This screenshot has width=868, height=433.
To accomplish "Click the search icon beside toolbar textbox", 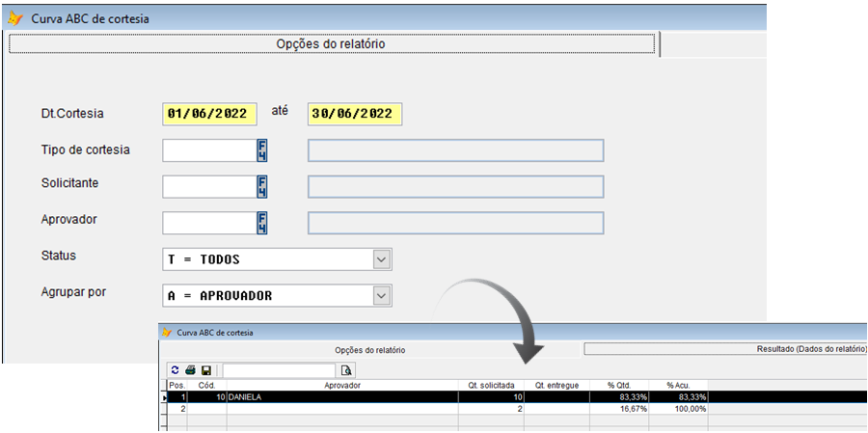I will click(347, 369).
